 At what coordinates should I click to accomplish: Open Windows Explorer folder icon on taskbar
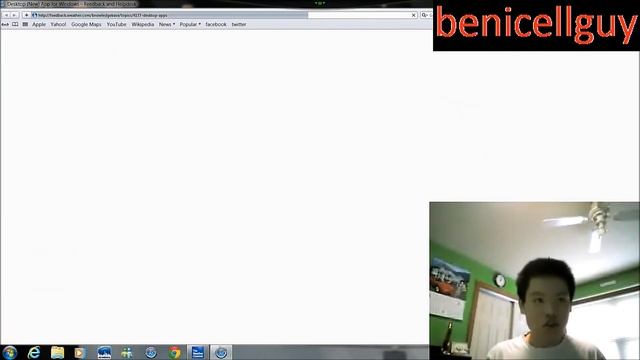[58, 353]
